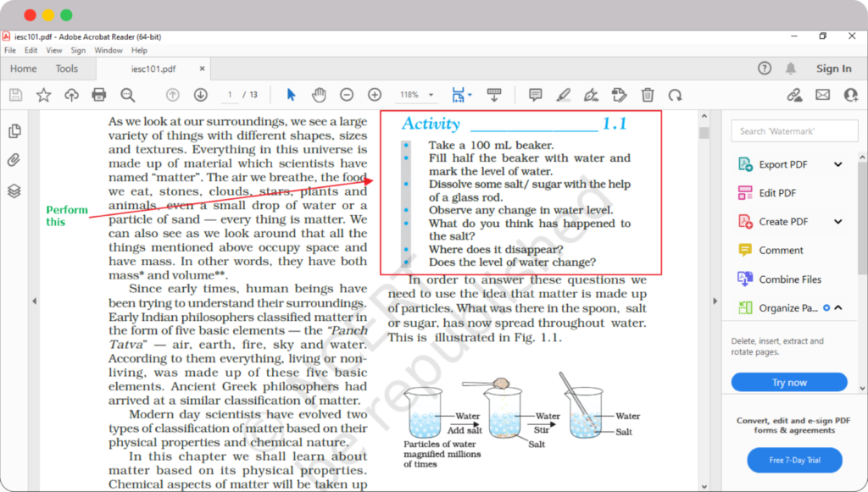Select the Hand pan tool
The height and width of the screenshot is (492, 868).
click(319, 95)
